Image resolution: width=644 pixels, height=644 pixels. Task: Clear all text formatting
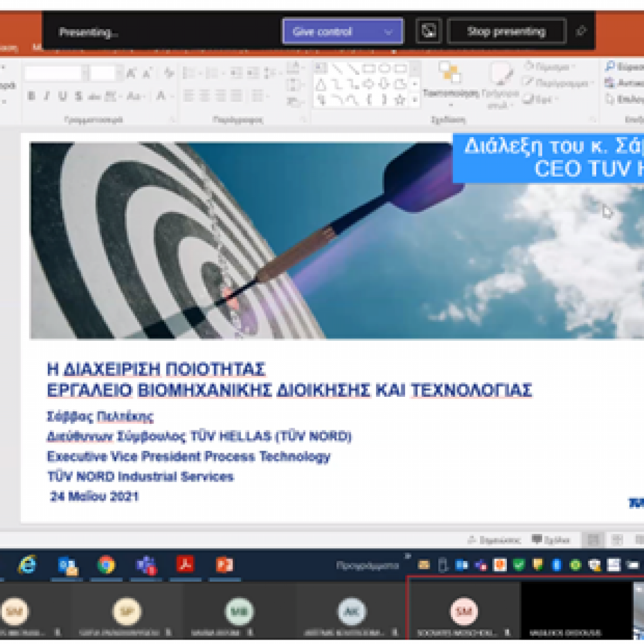tap(169, 73)
